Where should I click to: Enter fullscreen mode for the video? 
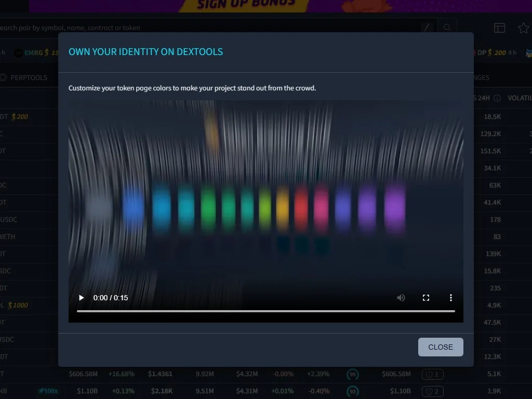426,298
